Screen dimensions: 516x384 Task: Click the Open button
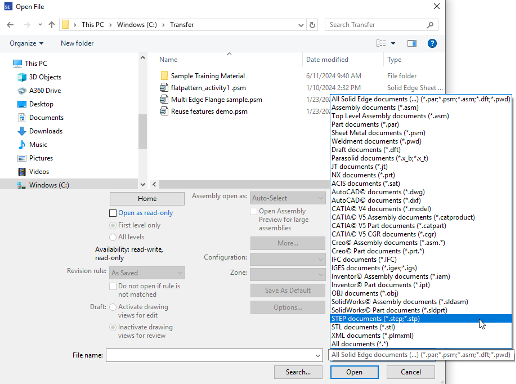(354, 372)
